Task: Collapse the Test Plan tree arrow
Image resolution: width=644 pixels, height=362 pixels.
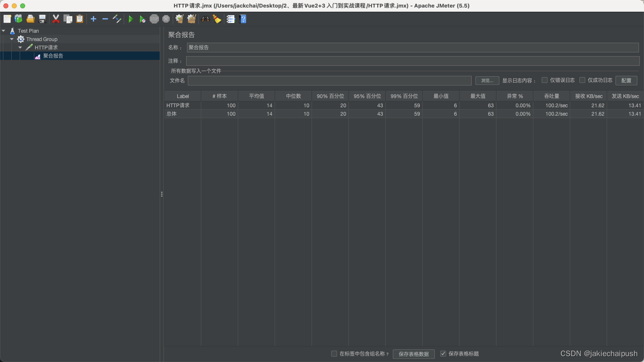Action: (x=3, y=31)
